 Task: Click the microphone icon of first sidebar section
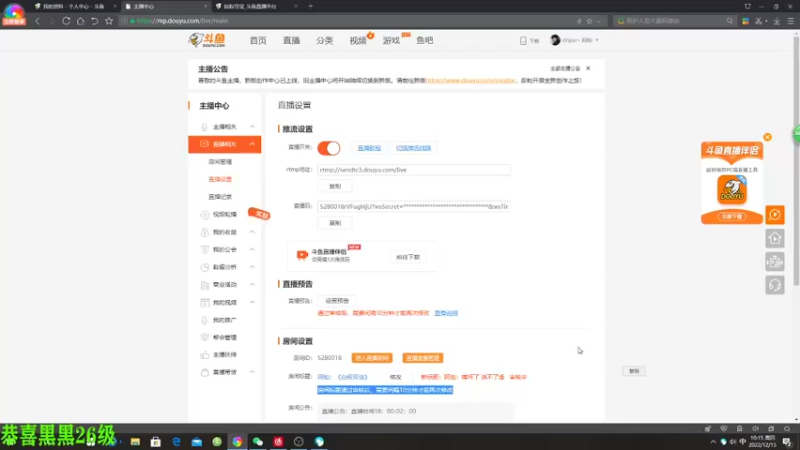(x=204, y=127)
